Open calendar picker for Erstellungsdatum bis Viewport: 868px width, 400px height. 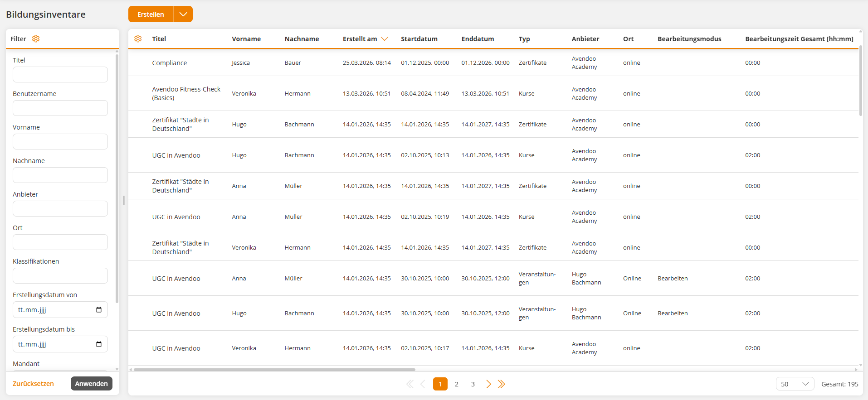(x=99, y=344)
